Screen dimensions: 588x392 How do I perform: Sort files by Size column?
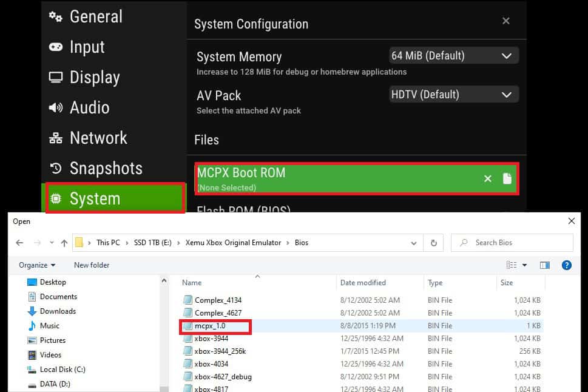click(x=507, y=283)
